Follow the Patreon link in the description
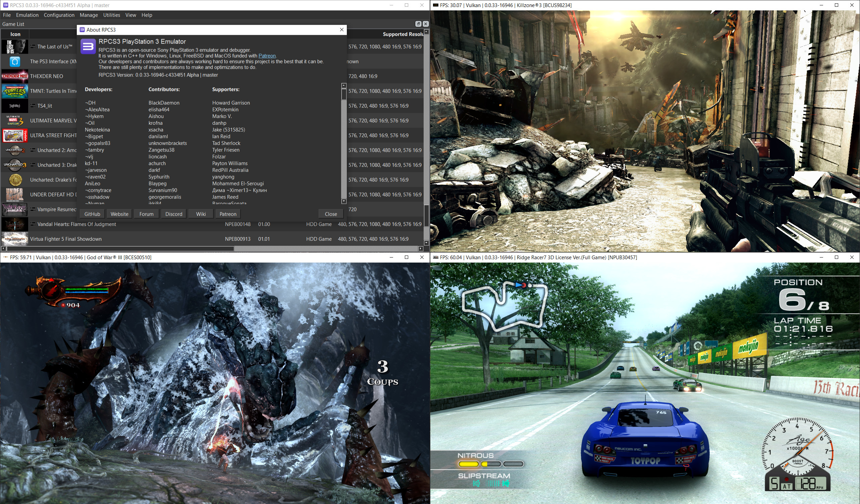 point(267,56)
